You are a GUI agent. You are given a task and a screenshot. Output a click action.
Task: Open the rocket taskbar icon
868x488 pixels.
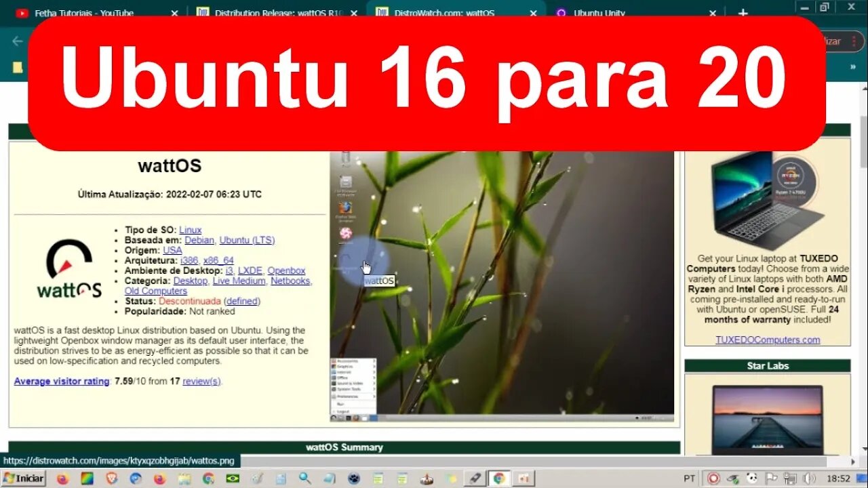475,479
